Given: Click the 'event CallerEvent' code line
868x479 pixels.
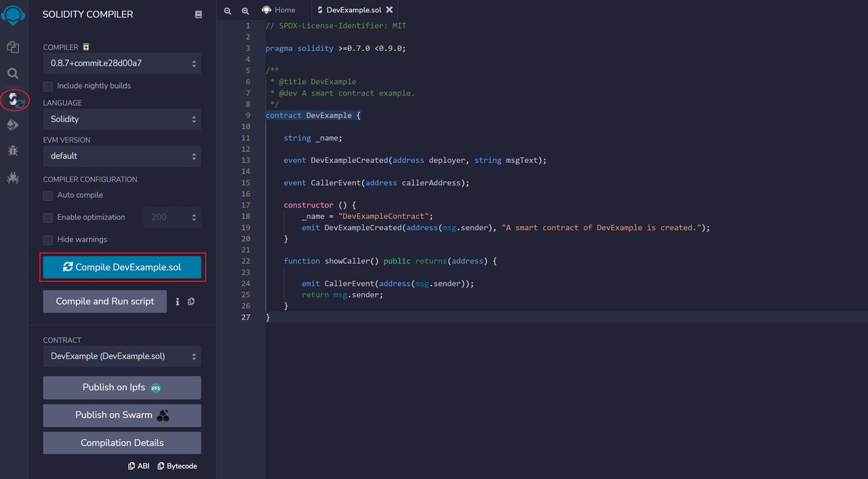Looking at the screenshot, I should pyautogui.click(x=376, y=183).
